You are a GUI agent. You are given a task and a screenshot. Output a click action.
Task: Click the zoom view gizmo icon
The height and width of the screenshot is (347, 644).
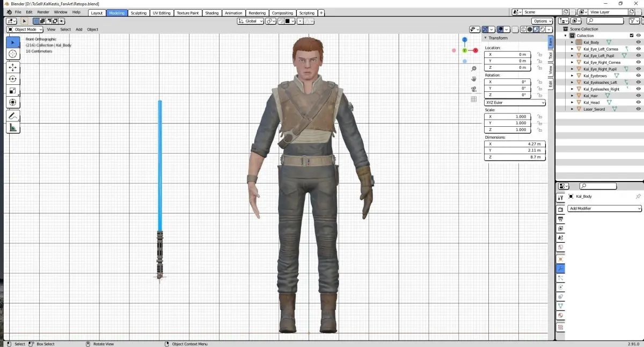(474, 69)
